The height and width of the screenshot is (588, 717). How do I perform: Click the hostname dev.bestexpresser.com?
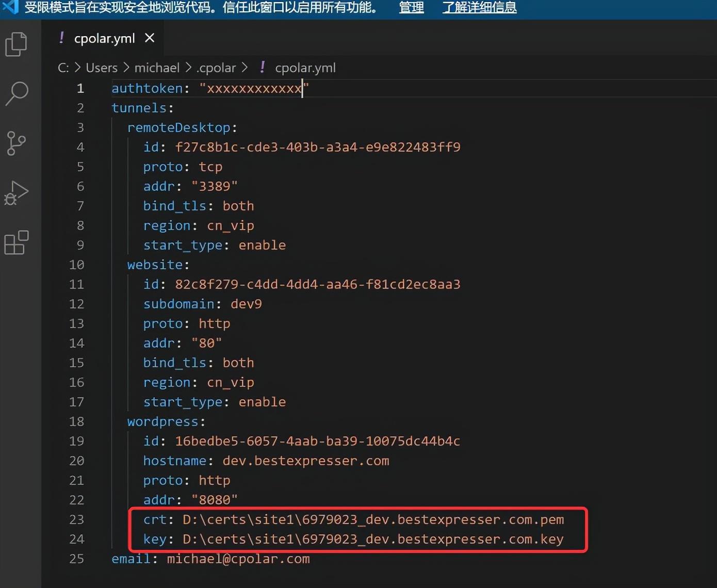point(306,461)
